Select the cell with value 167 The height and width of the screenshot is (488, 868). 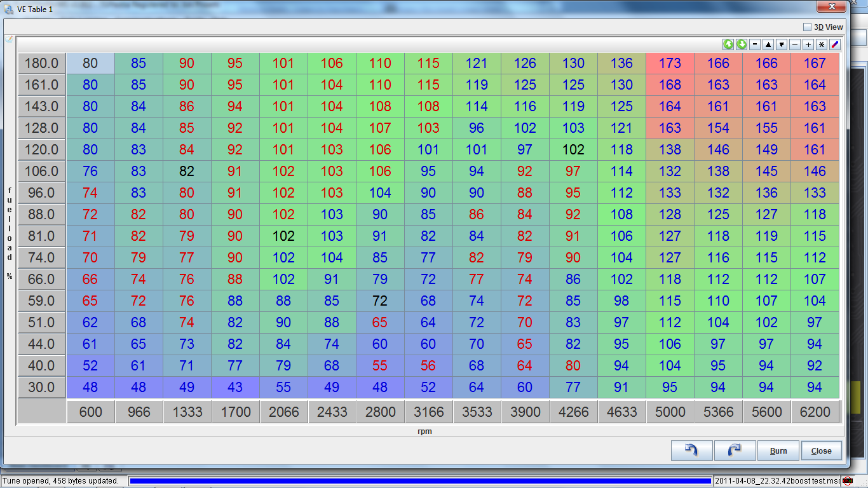pos(815,63)
